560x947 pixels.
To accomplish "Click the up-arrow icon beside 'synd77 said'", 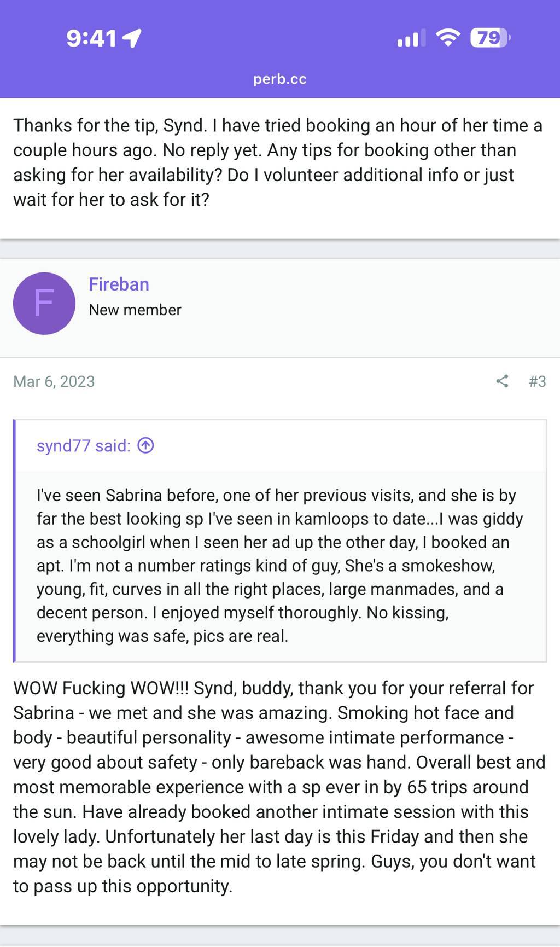I will click(x=145, y=446).
